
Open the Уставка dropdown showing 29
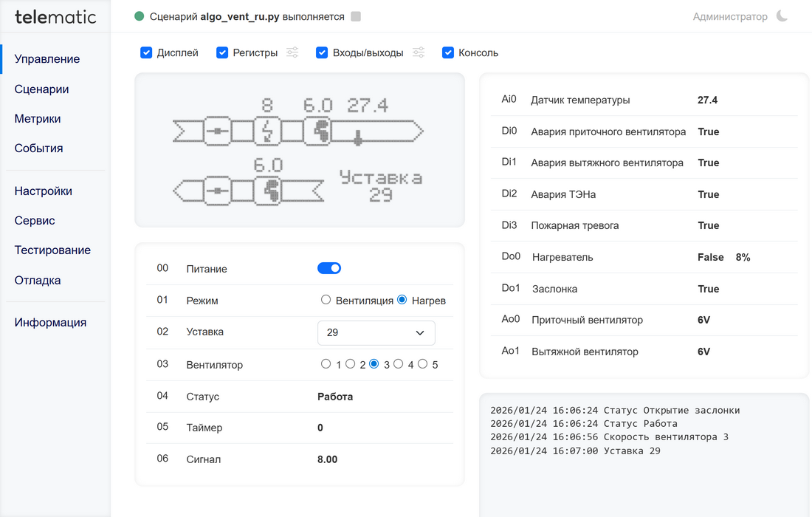pos(376,332)
